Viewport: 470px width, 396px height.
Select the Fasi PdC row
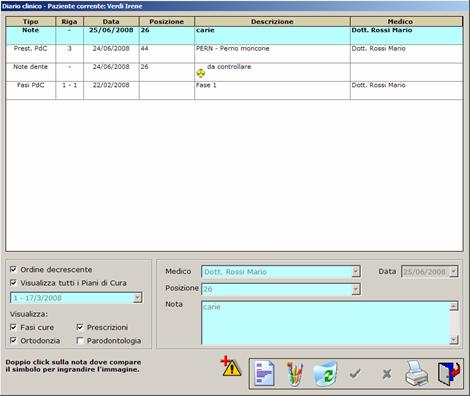tap(234, 90)
